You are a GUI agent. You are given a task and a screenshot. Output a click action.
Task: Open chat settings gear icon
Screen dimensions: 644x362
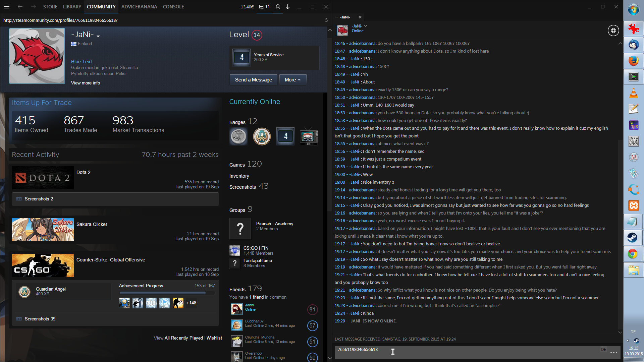coord(613,31)
